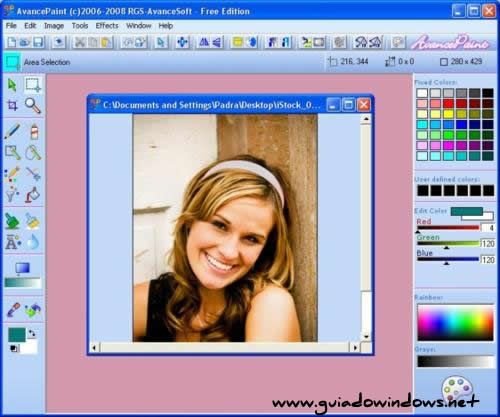Viewport: 500px width, 417px height.
Task: Click the Cut scissors toolbar icon
Action: 79,42
